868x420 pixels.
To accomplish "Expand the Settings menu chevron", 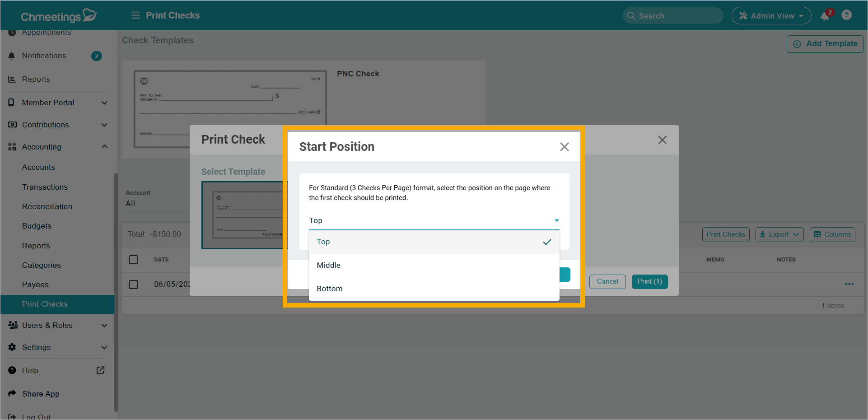I will [x=104, y=348].
